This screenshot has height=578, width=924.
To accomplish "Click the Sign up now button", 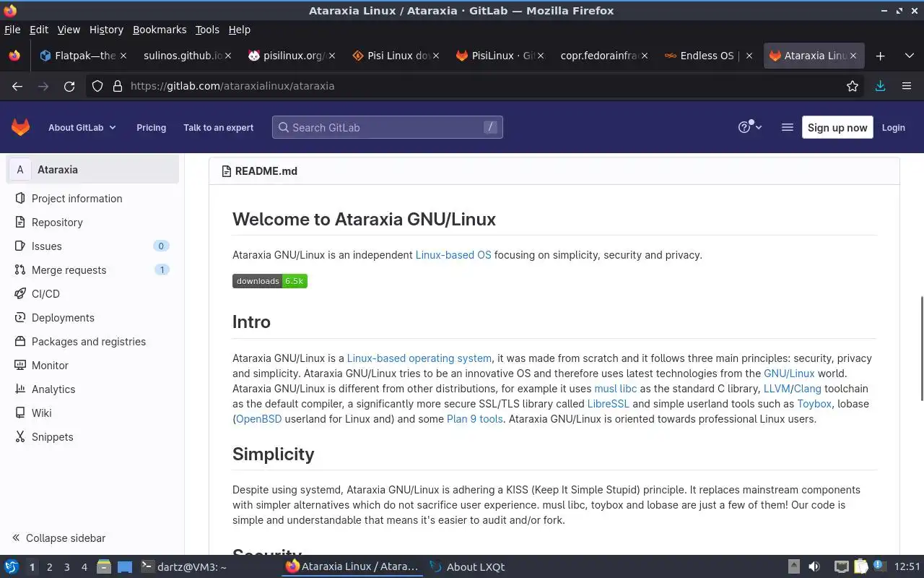I will 837,127.
